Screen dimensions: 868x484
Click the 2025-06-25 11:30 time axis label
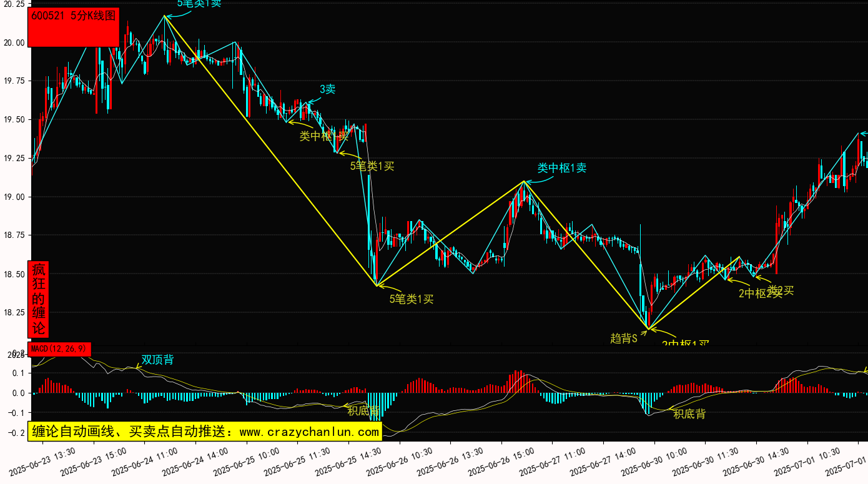coord(298,461)
